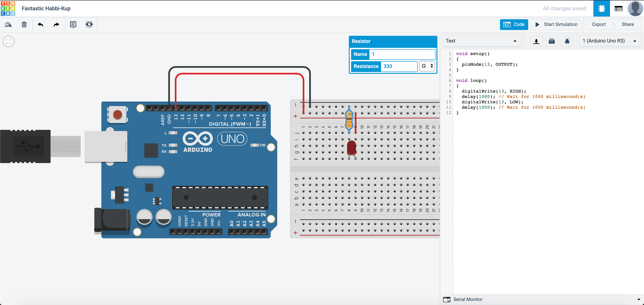
Task: Open the debugger bug icon
Action: click(x=567, y=41)
